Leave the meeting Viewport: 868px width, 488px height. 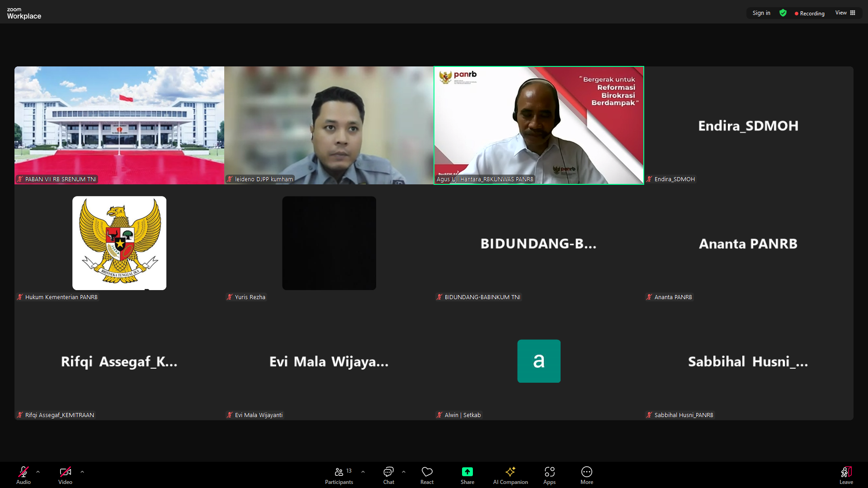point(846,475)
